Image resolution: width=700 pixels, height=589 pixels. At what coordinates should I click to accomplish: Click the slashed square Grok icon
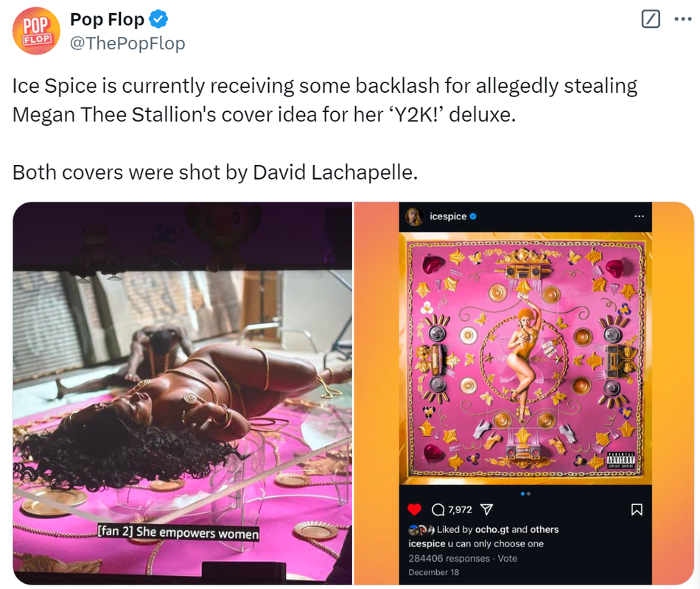(651, 19)
